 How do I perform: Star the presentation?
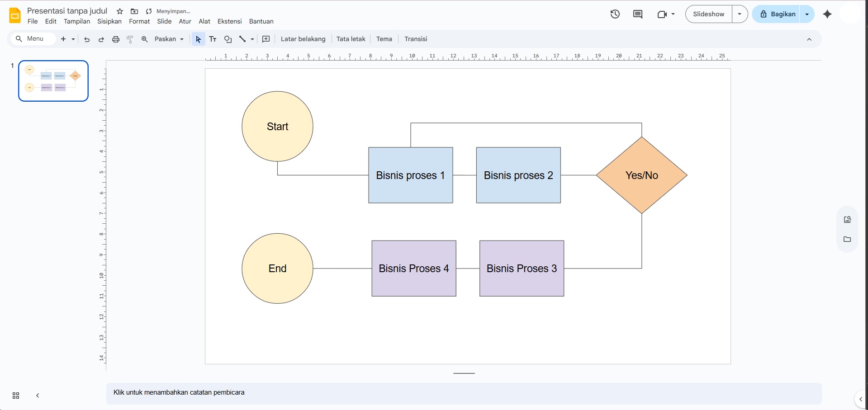point(120,11)
